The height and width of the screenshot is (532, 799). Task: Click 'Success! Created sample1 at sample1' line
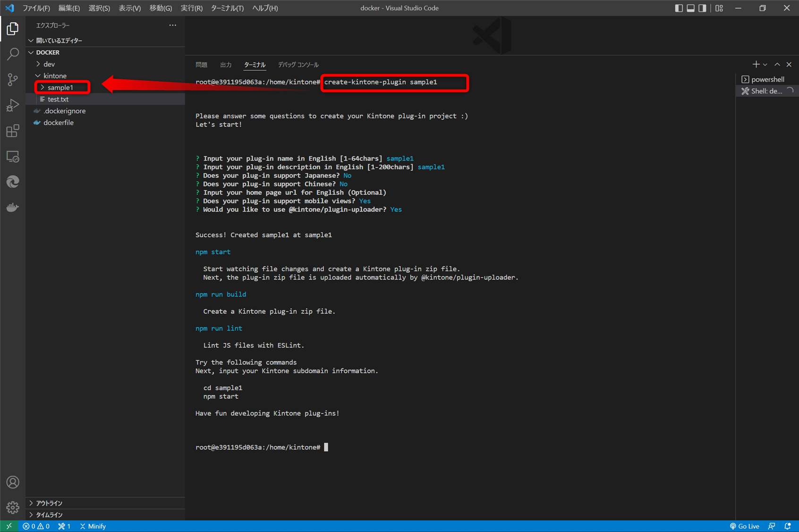263,235
